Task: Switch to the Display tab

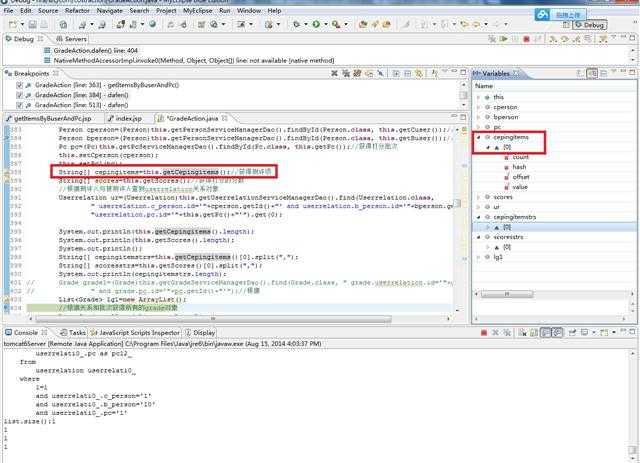Action: (200, 333)
